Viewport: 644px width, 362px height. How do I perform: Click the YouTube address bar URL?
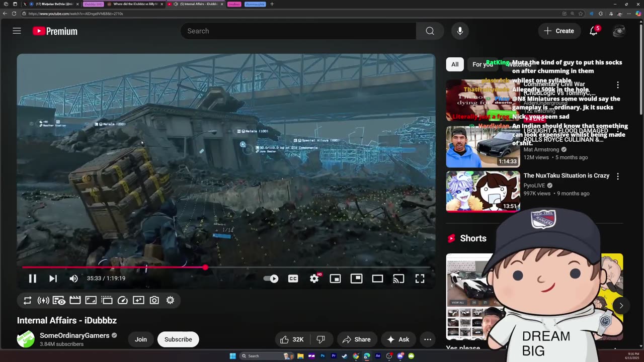point(75,14)
